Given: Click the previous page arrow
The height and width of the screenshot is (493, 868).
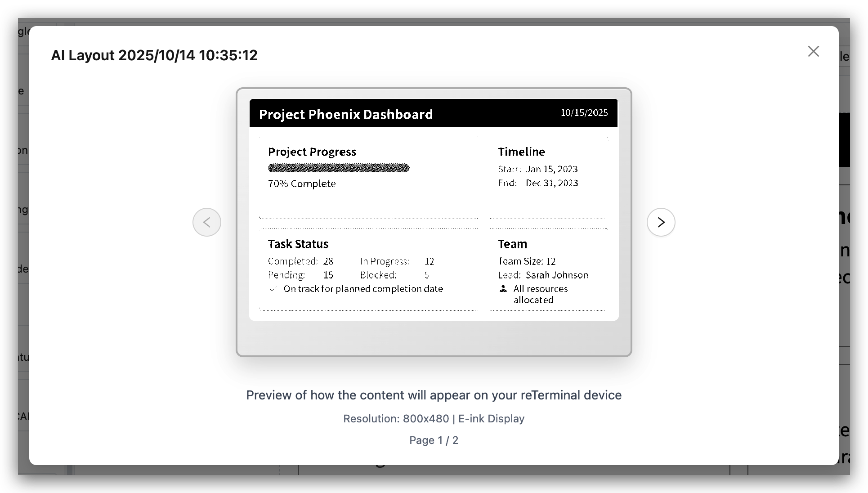Looking at the screenshot, I should click(x=207, y=222).
